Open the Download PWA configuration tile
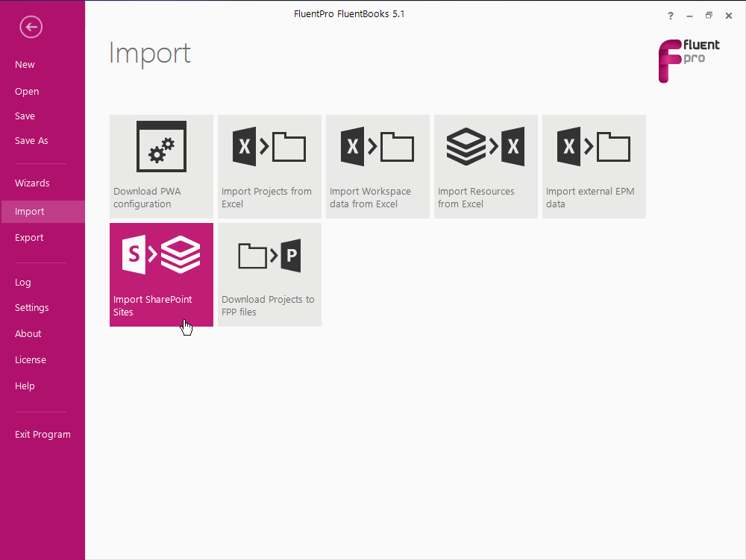 (x=161, y=166)
